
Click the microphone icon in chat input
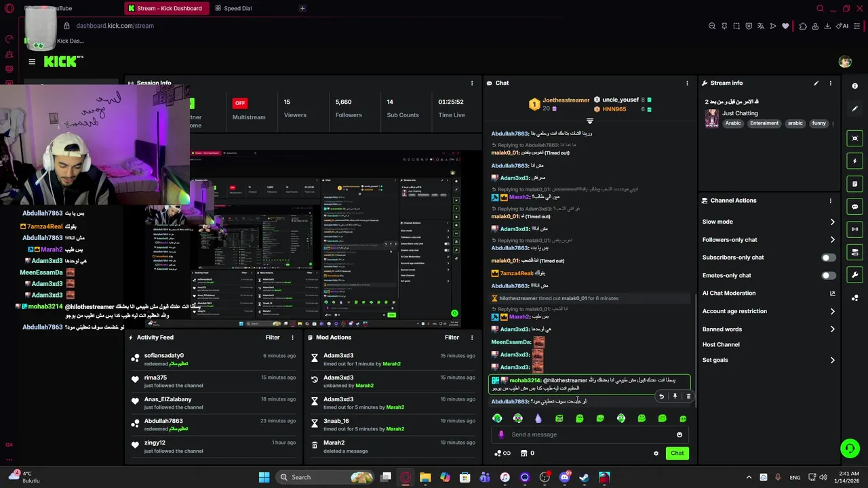(x=501, y=434)
